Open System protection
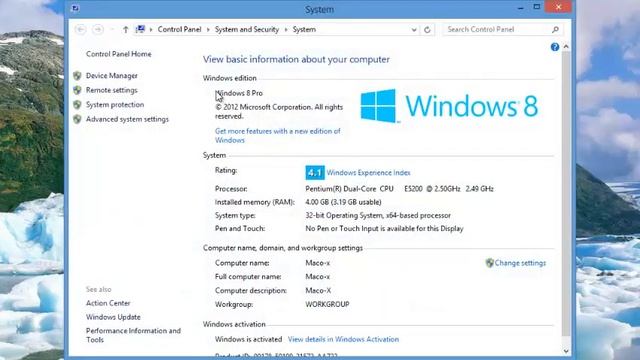Image resolution: width=640 pixels, height=360 pixels. [x=115, y=104]
